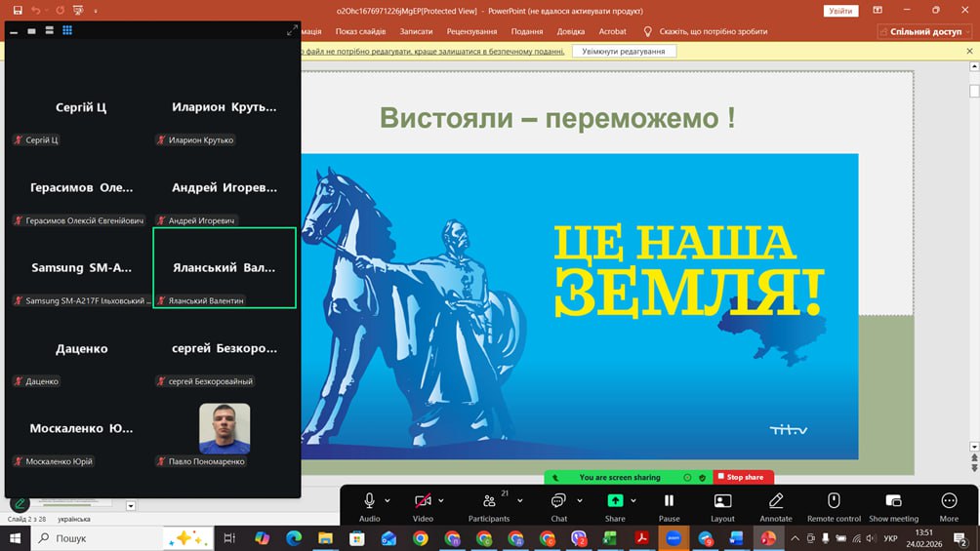
Task: Open the Показ слайдів ribbon tab
Action: [x=360, y=31]
